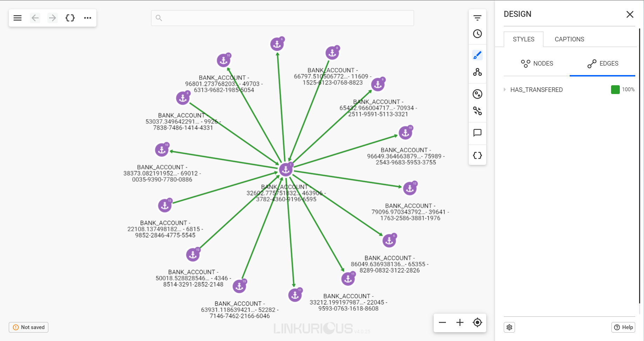Zoom in with the plus button

pyautogui.click(x=460, y=322)
